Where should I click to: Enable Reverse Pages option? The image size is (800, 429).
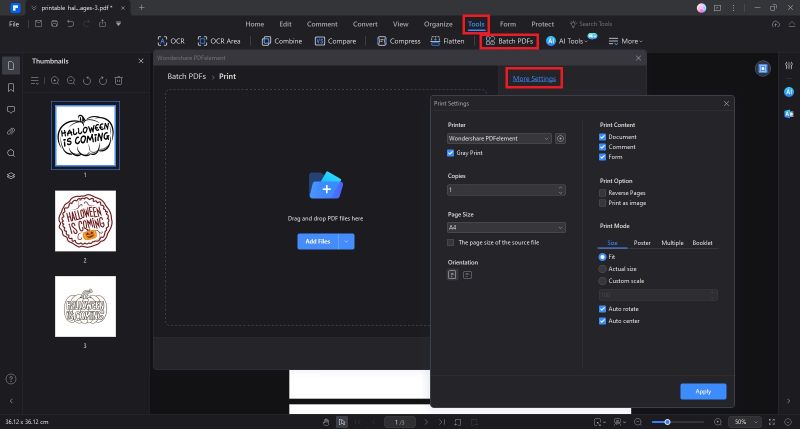tap(603, 193)
